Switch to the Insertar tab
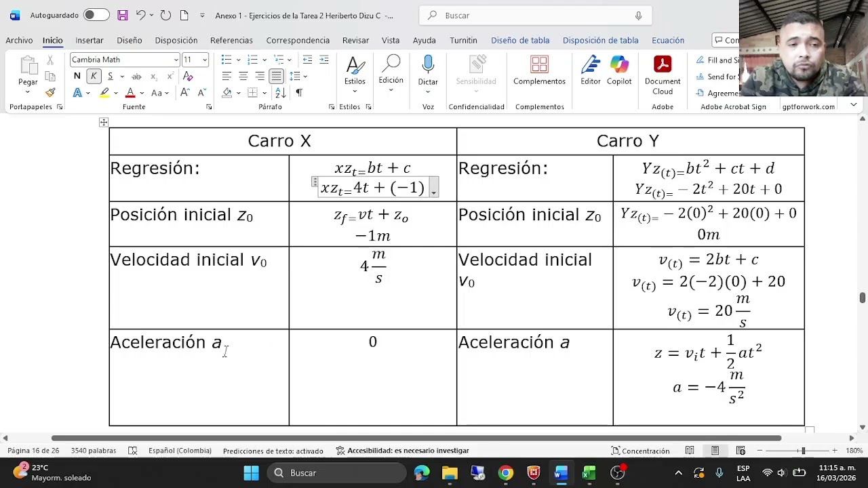868x488 pixels. pos(90,40)
